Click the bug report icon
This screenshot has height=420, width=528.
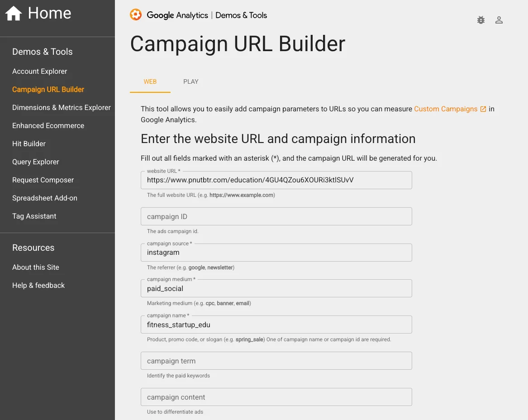coord(481,20)
